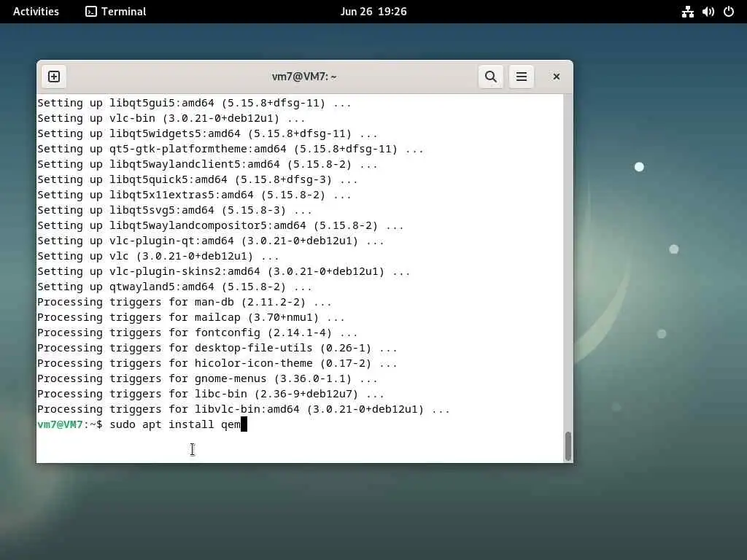
Task: Click line 'Setting up libqt5widgets5:amd64'
Action: [x=207, y=133]
